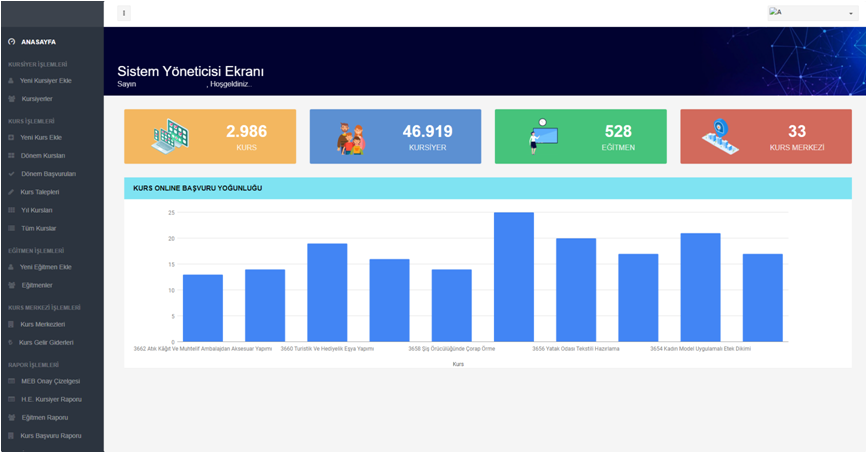Click the target icon on Kurs Merkezi card
Image resolution: width=867 pixels, height=453 pixels.
[x=721, y=137]
